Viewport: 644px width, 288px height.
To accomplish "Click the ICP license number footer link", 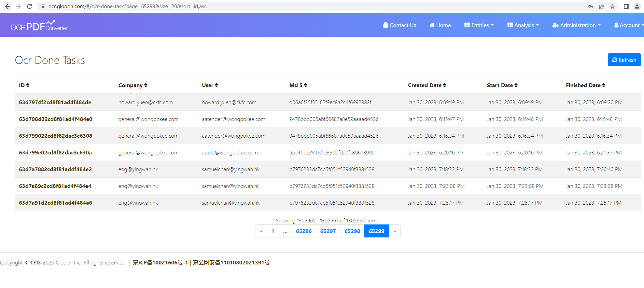I will point(160,262).
